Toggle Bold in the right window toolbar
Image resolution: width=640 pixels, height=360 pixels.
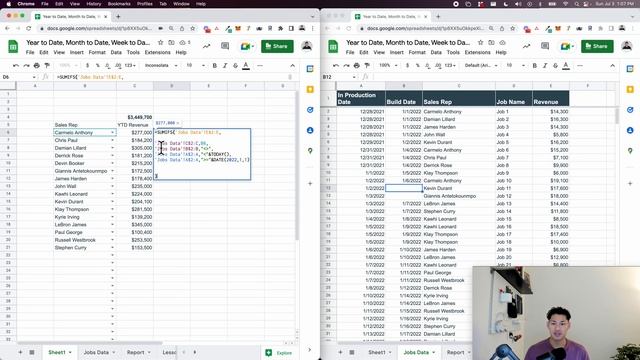pyautogui.click(x=535, y=65)
